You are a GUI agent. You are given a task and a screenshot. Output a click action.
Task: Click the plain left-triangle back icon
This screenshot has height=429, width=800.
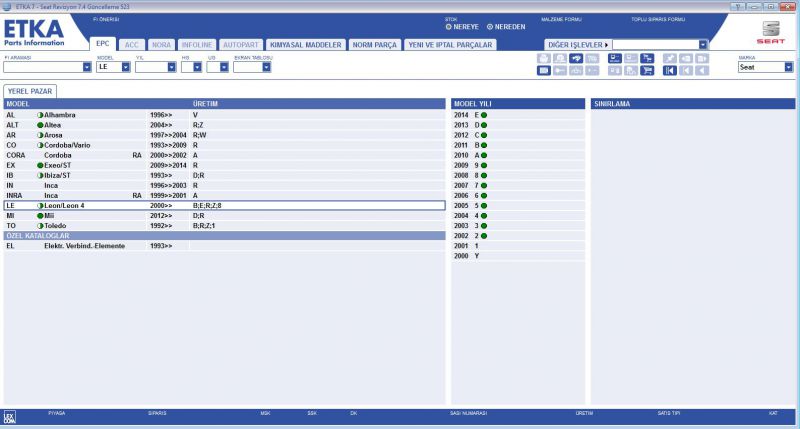[x=702, y=70]
